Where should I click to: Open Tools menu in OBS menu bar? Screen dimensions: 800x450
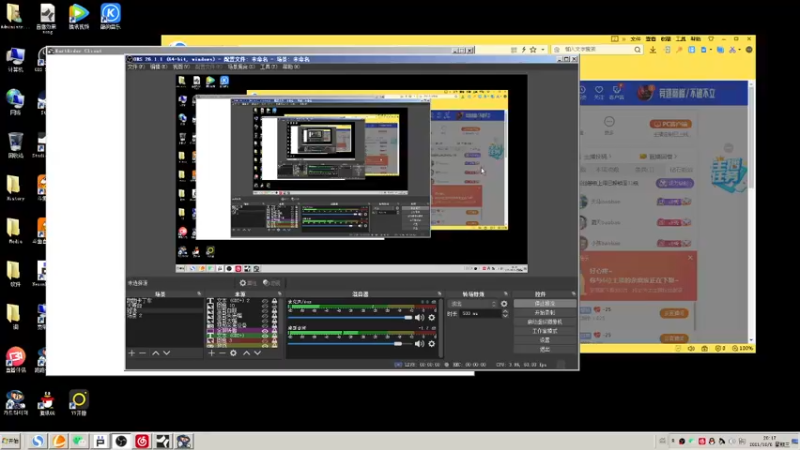coord(268,67)
